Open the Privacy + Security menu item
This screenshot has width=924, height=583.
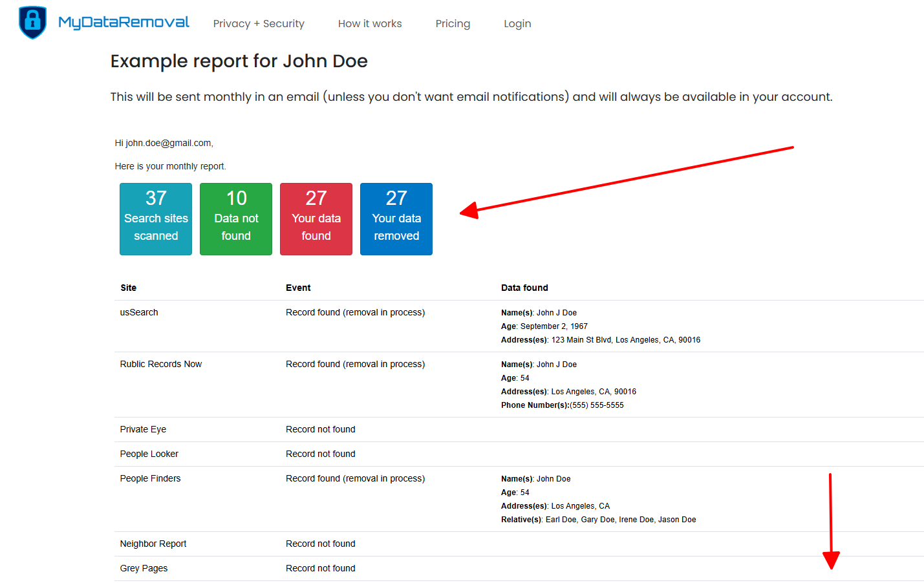(x=259, y=24)
